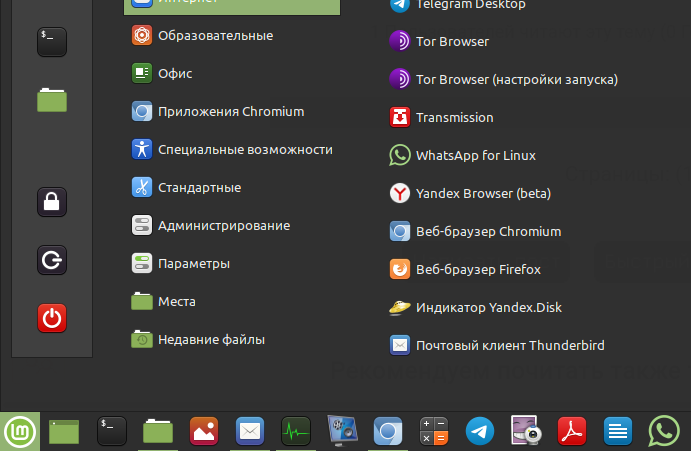Open terminal from the taskbar
691x451 pixels.
(112, 431)
